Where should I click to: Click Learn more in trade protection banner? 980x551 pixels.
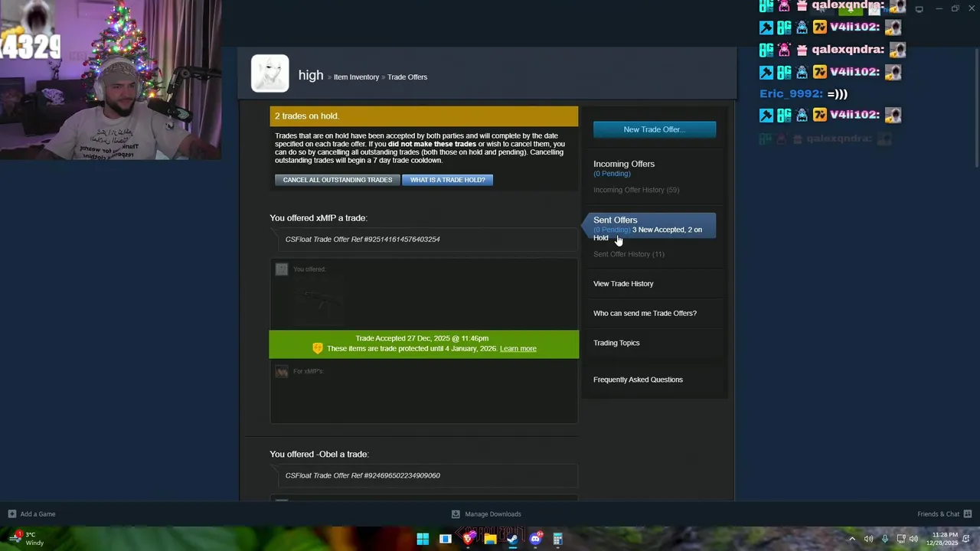pyautogui.click(x=518, y=349)
